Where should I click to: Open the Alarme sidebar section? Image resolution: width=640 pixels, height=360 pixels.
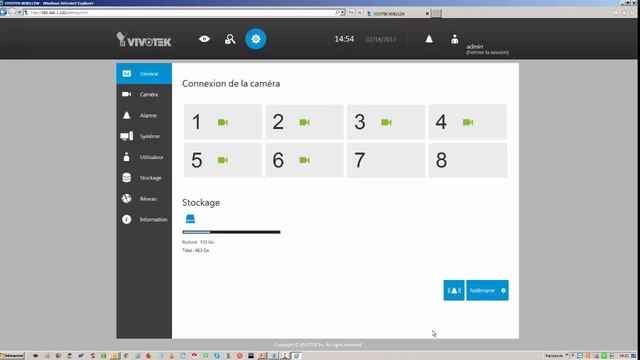click(x=144, y=116)
